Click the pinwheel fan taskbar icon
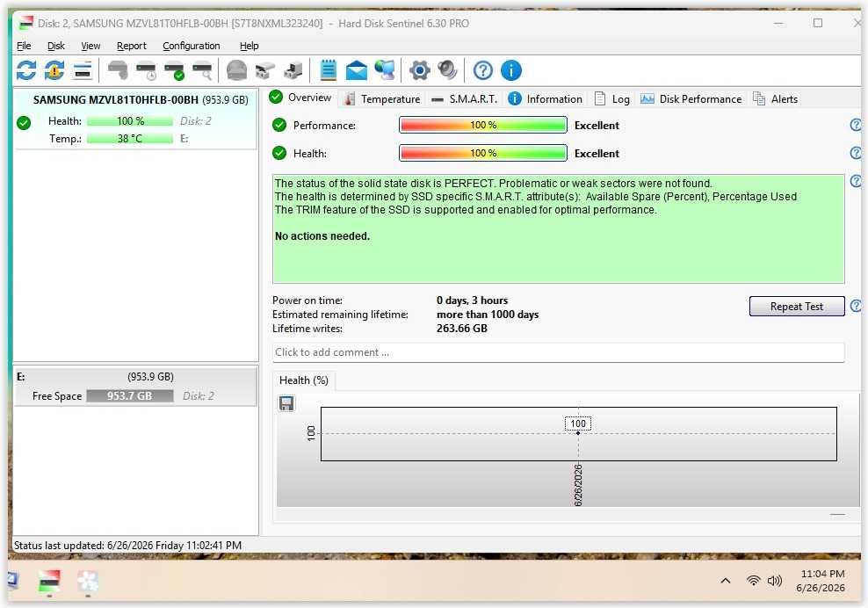This screenshot has width=868, height=608. pos(88,582)
